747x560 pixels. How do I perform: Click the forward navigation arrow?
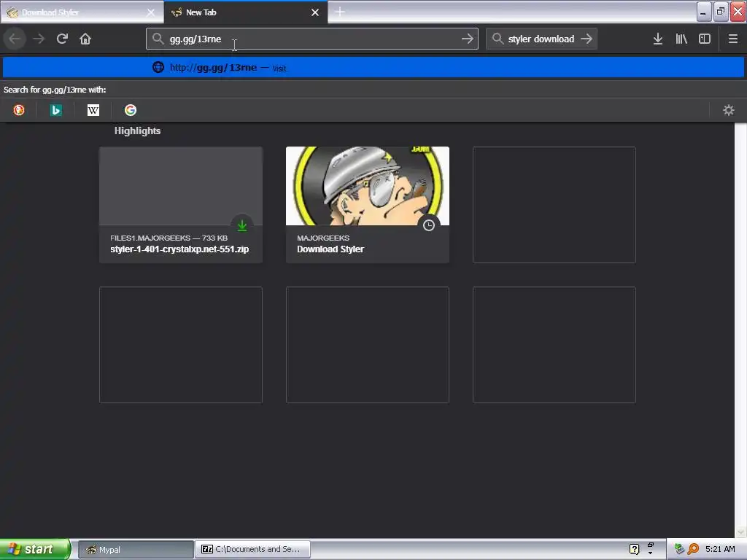(x=39, y=39)
